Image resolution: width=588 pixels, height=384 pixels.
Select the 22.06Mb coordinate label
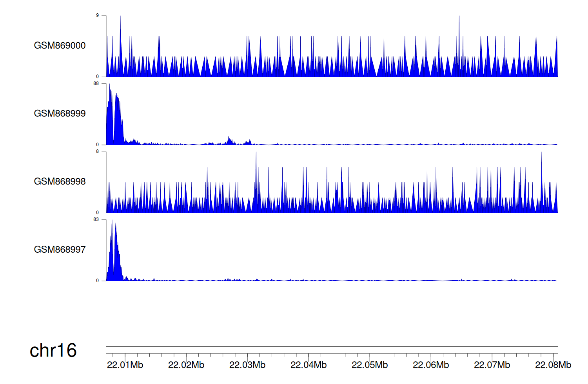(431, 365)
